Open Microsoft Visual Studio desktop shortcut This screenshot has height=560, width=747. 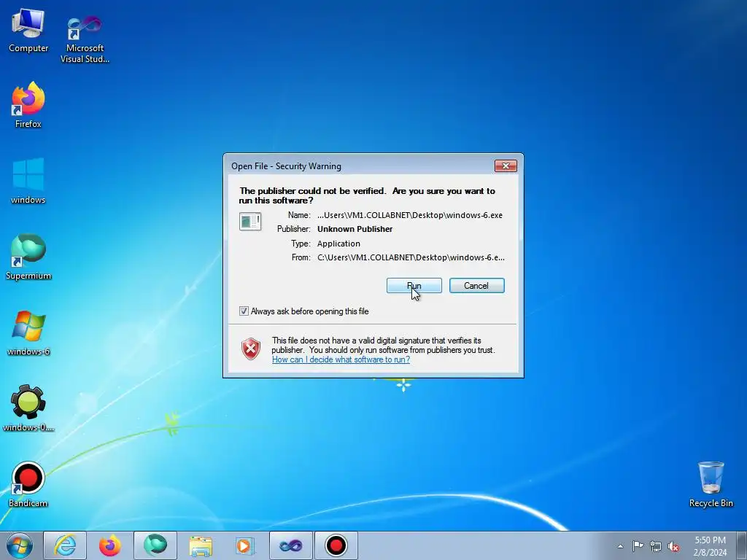tap(85, 39)
